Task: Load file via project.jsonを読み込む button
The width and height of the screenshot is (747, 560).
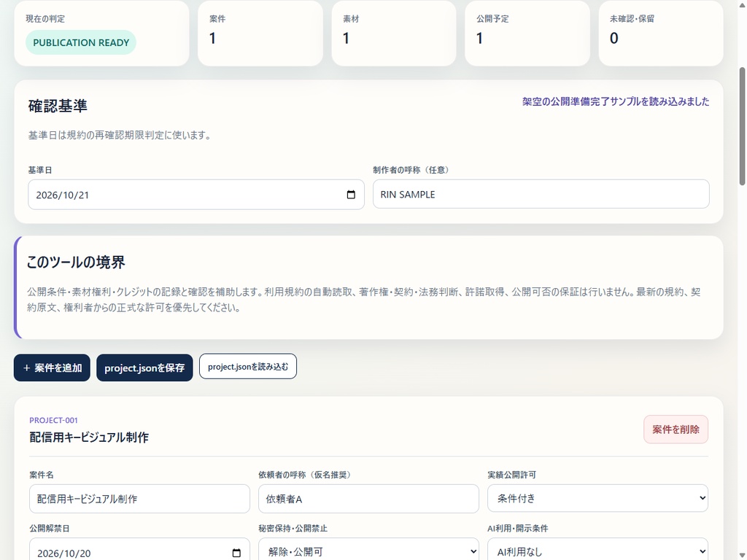Action: (248, 366)
